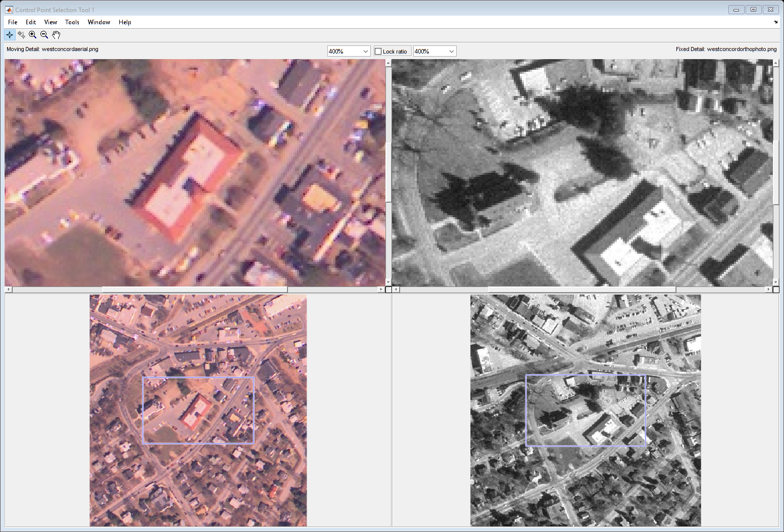
Task: Click left arrow of Moving Detail horizontal scrollbar
Action: 8,289
